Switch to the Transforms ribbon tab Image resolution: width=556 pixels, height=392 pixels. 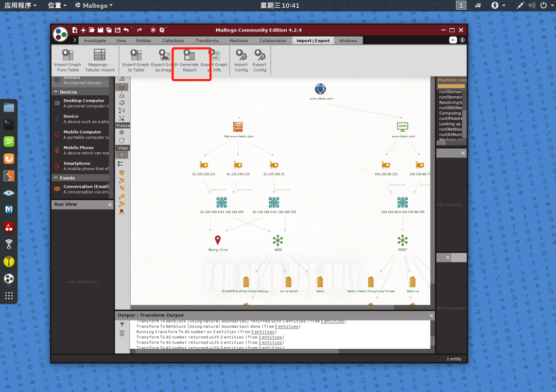pos(207,41)
